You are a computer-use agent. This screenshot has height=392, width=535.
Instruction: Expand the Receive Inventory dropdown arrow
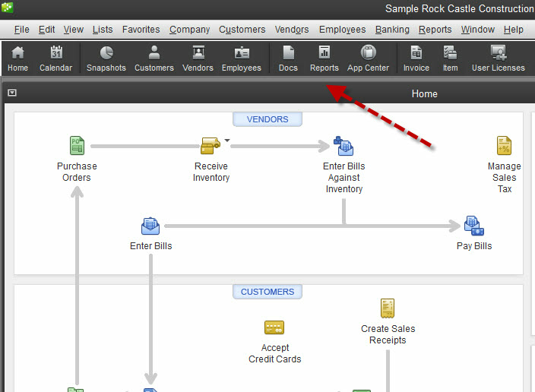click(x=227, y=141)
